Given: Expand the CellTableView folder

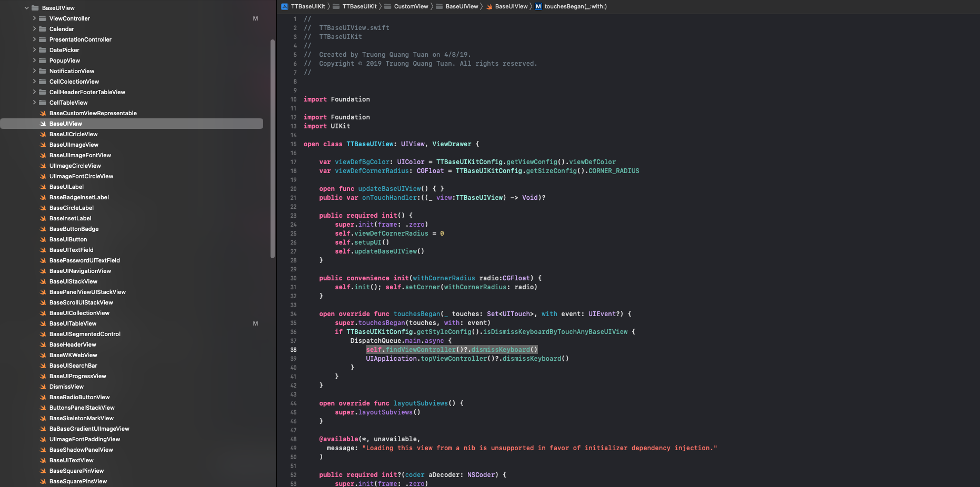Looking at the screenshot, I should click(x=34, y=103).
